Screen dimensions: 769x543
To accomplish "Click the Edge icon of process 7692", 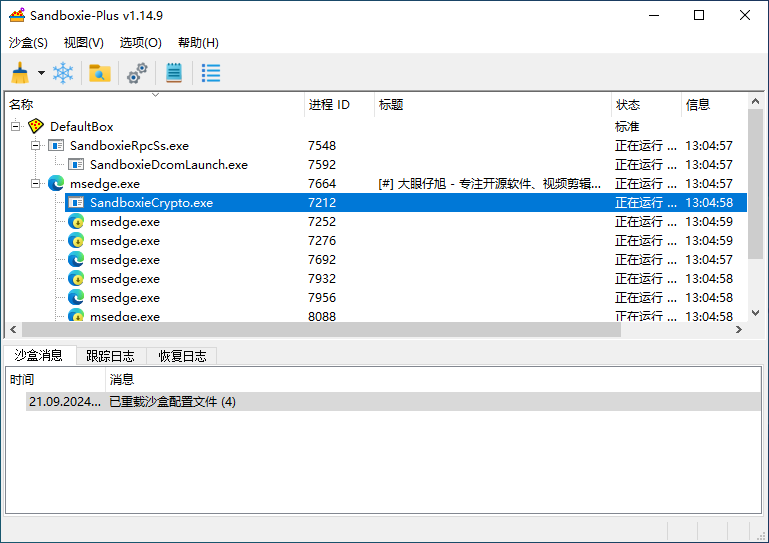I will point(76,259).
